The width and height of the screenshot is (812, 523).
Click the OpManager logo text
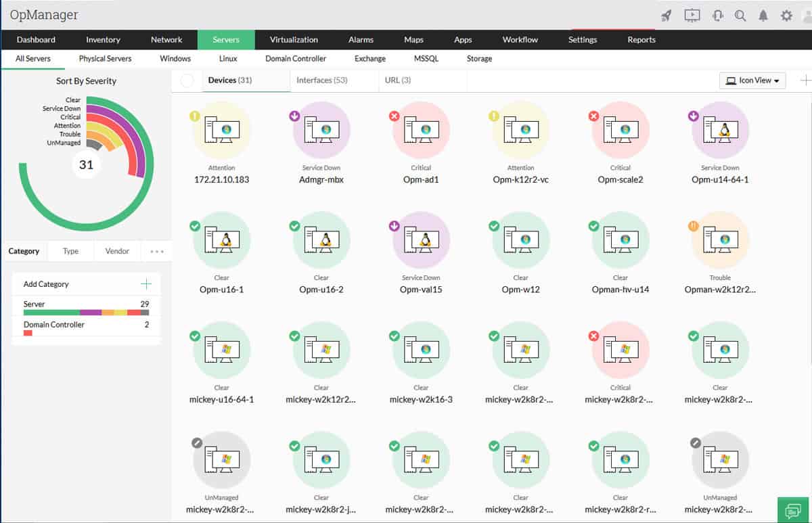pos(44,14)
